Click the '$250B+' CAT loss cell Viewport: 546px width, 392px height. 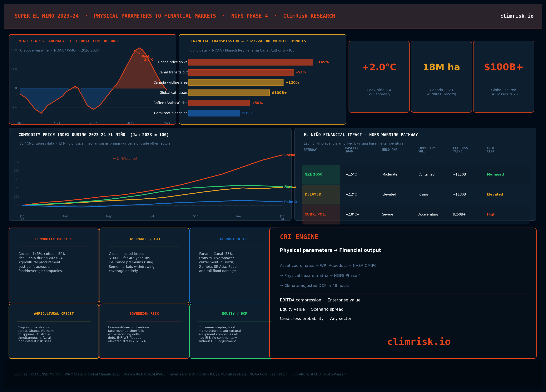click(x=459, y=214)
